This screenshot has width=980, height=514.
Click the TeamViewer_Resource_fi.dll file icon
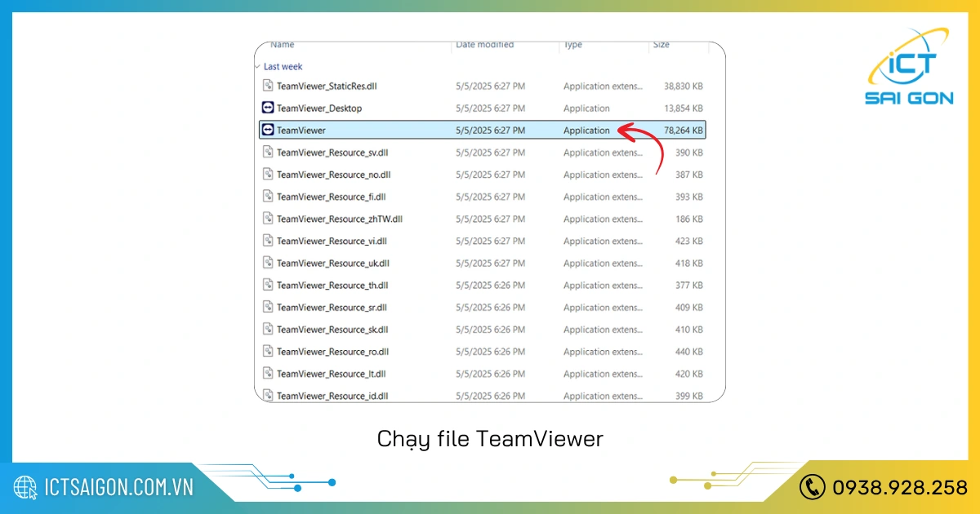268,196
